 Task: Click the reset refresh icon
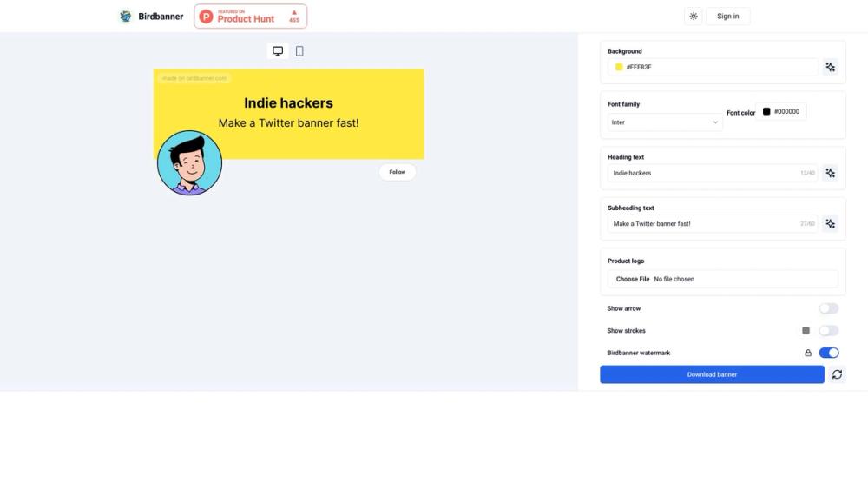click(x=837, y=374)
